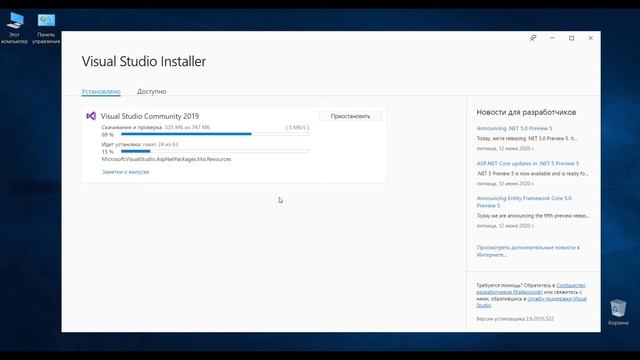Click Просмотреть дополнительные новости в Интернете link

coord(528,251)
